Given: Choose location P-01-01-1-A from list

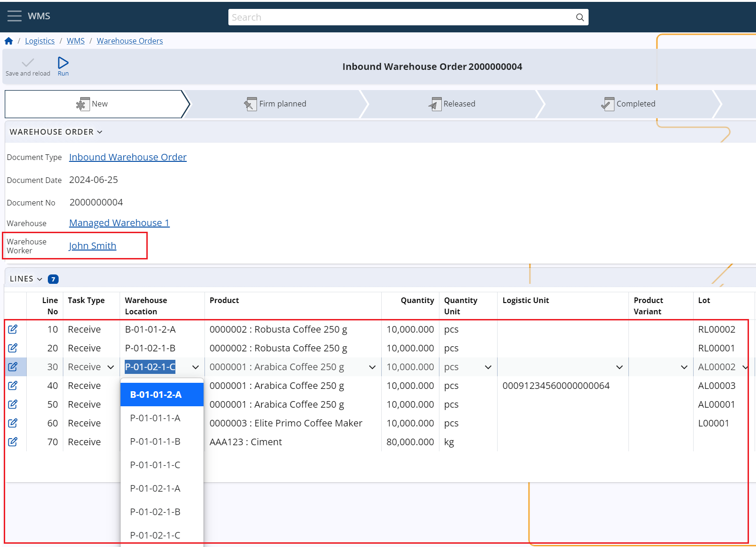Looking at the screenshot, I should 162,418.
